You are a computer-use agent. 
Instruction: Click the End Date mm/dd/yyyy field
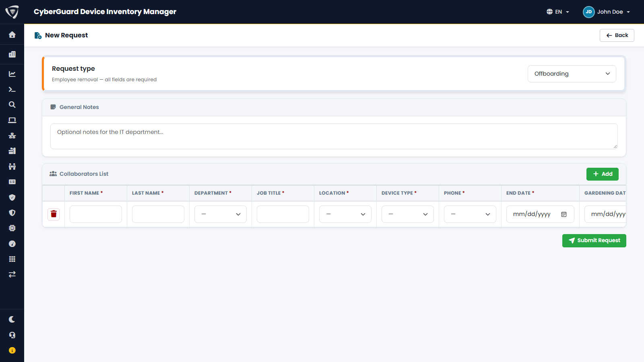pyautogui.click(x=540, y=214)
